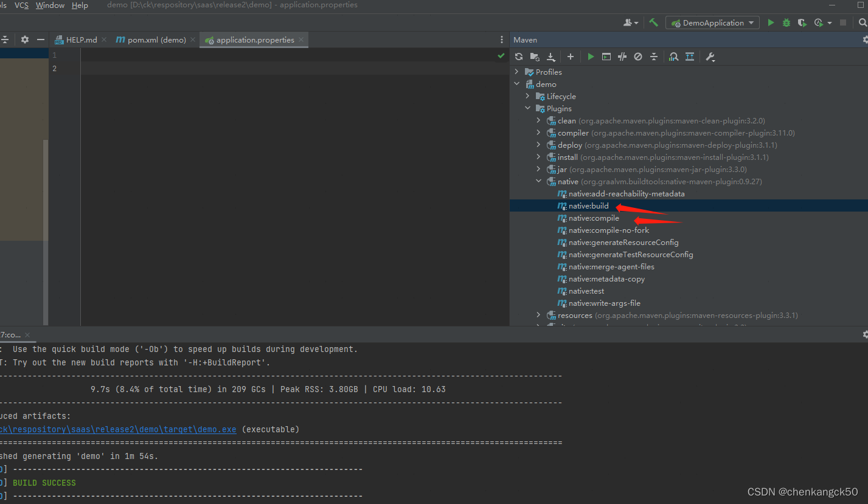Build project with hammer icon
Image resolution: width=868 pixels, height=504 pixels.
(654, 22)
